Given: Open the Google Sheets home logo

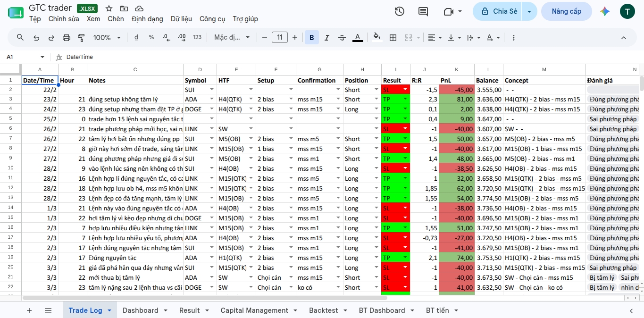Looking at the screenshot, I should (x=16, y=13).
